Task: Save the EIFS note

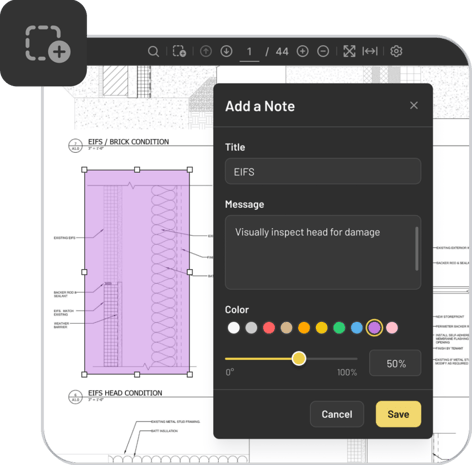Action: click(x=398, y=414)
